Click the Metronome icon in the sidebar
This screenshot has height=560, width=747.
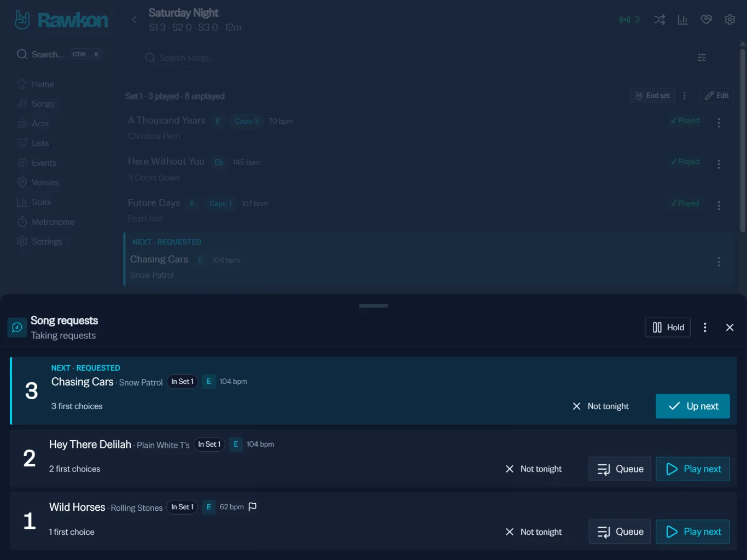pyautogui.click(x=22, y=221)
